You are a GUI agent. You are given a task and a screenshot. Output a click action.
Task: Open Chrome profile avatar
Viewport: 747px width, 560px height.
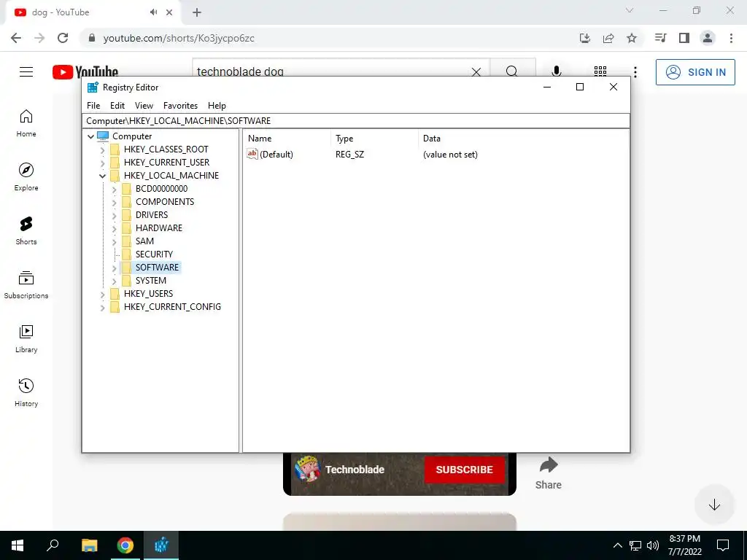(708, 38)
